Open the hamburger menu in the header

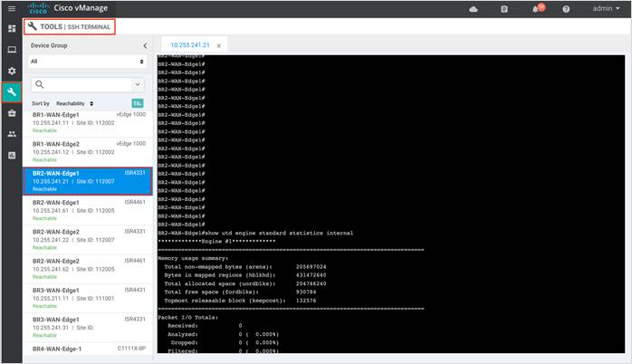coord(12,8)
